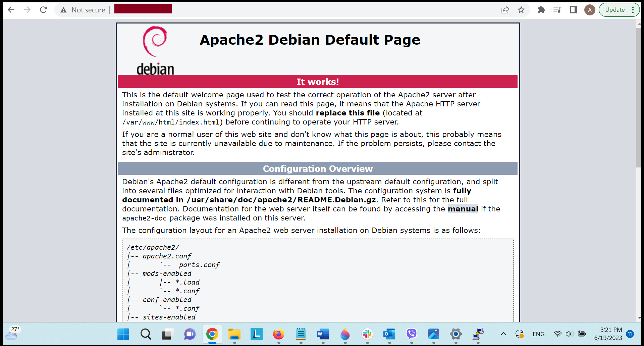
Task: Open Windows Search on the taskbar
Action: 146,334
